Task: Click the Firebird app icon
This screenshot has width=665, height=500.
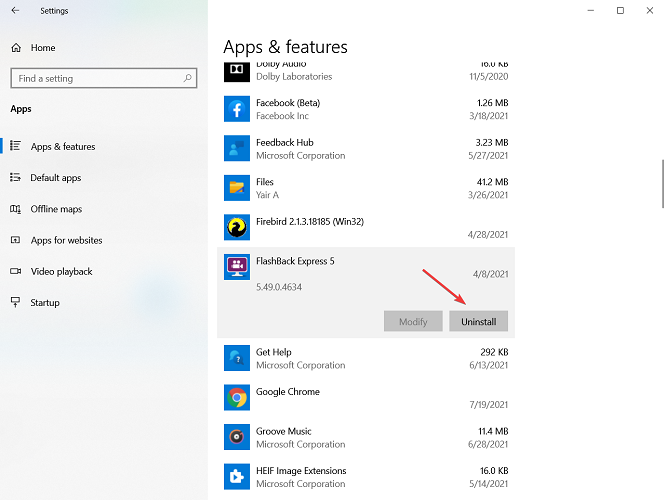Action: [237, 227]
